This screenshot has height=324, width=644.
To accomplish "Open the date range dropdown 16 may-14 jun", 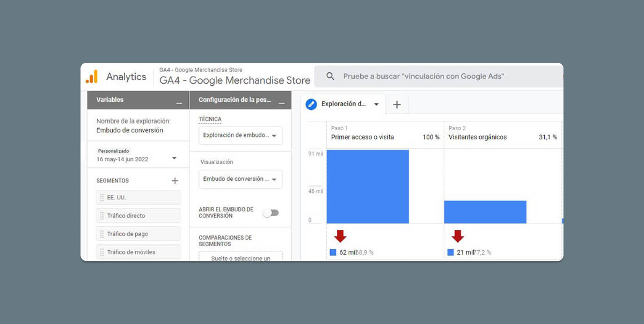I will [x=174, y=158].
